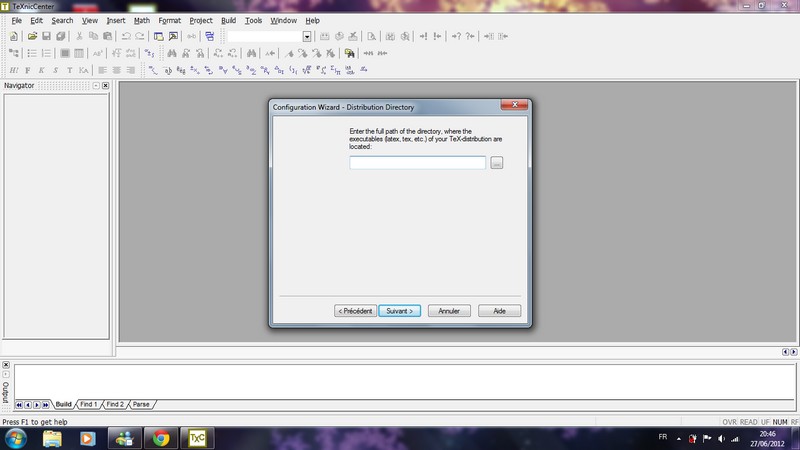
Task: Close the Output panel with its X
Action: (x=5, y=365)
